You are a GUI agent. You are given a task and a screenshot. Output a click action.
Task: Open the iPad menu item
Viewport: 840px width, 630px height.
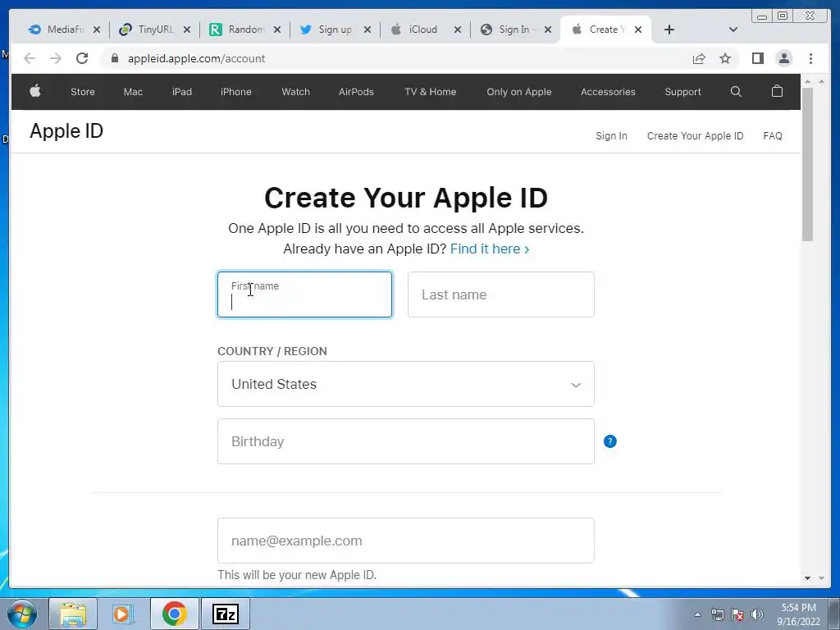181,92
